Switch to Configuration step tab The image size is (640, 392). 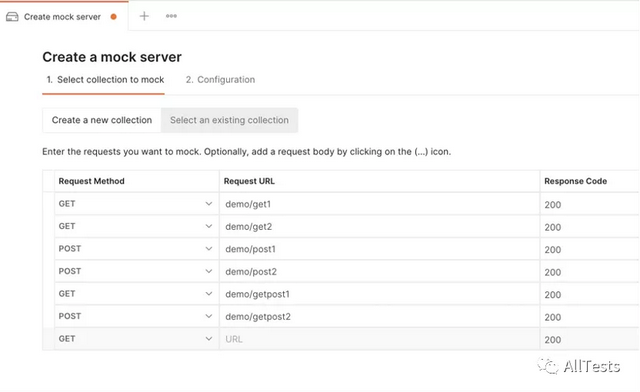click(220, 80)
